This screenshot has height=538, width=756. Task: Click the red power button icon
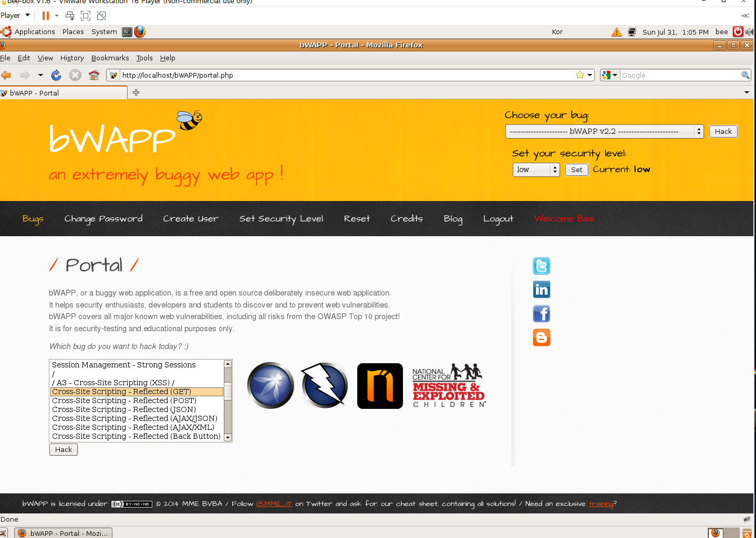coord(738,32)
